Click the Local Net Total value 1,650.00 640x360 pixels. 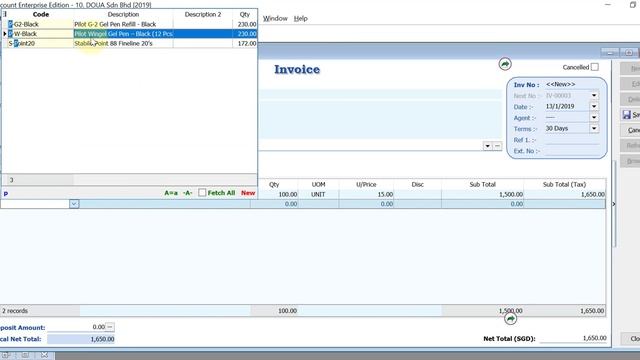click(x=81, y=339)
